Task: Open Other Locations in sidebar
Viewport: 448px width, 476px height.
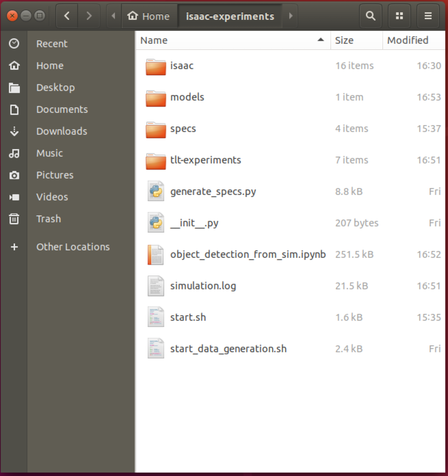Action: pyautogui.click(x=73, y=247)
